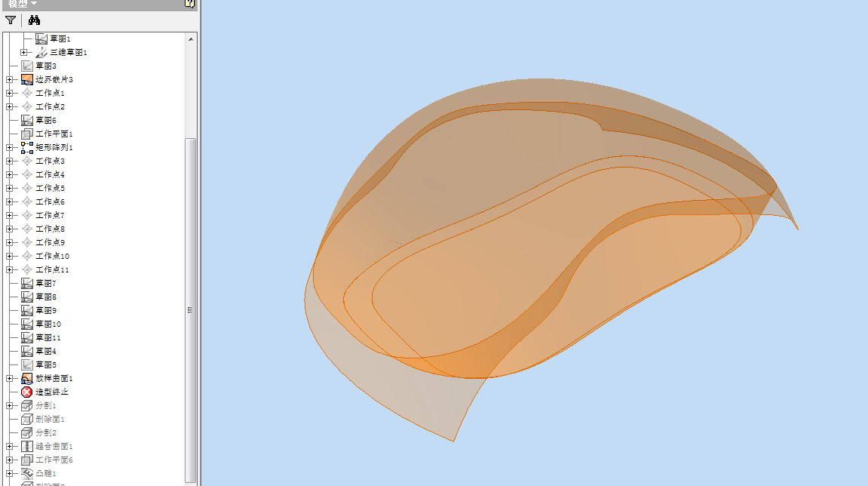Select the 工作点2 label
Image resolution: width=868 pixels, height=486 pixels.
click(x=50, y=106)
